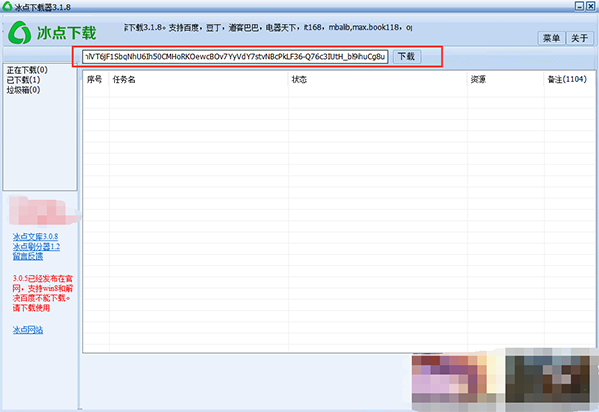Viewport: 599px width, 412px height.
Task: Minimize the 冰点下载器 window
Action: pos(580,6)
